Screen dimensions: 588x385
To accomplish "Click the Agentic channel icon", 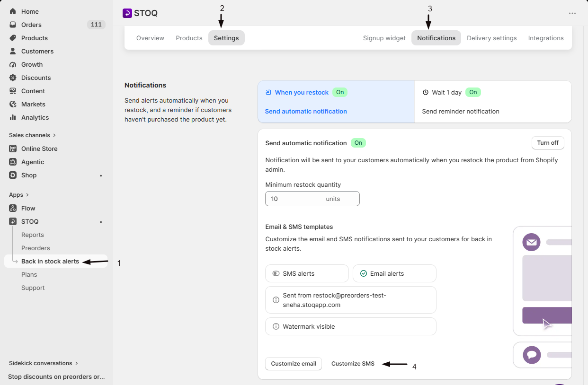I will click(13, 162).
